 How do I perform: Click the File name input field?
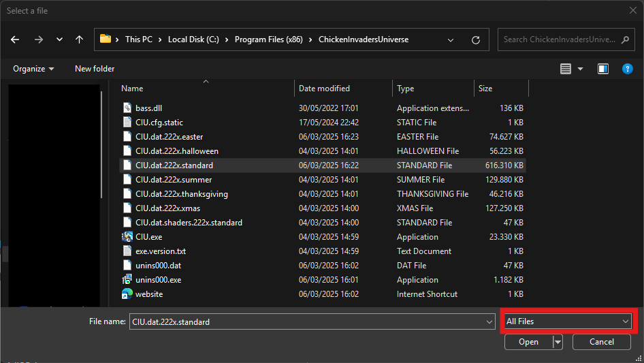coord(306,321)
